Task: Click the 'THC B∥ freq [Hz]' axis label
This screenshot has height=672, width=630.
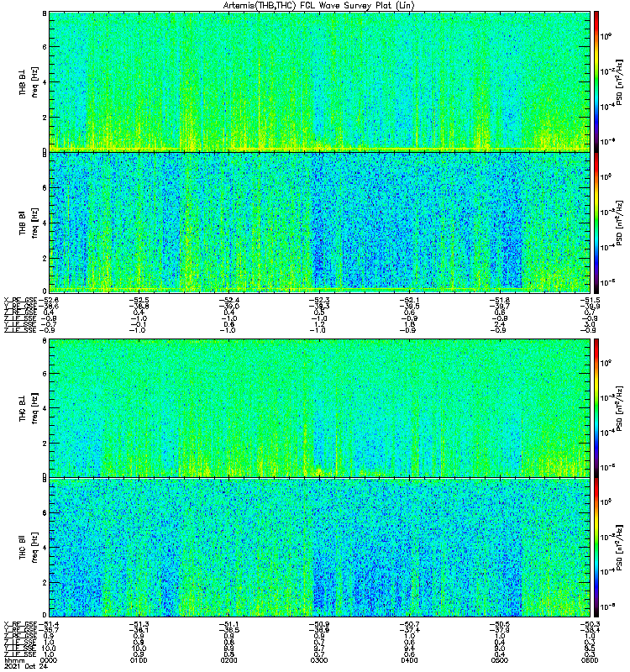Action: point(29,548)
